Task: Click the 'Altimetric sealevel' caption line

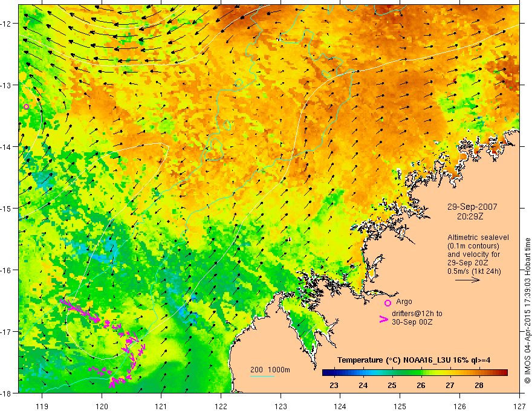Action: 478,238
